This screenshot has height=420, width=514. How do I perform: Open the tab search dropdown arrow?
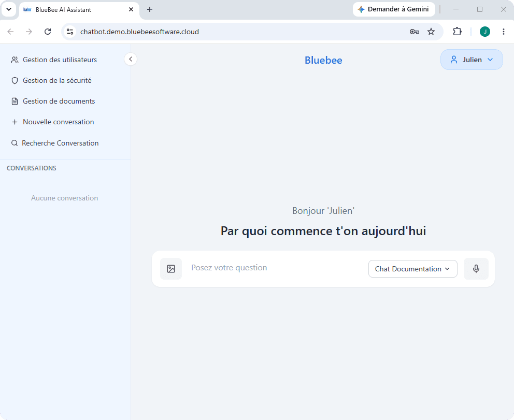pos(9,9)
